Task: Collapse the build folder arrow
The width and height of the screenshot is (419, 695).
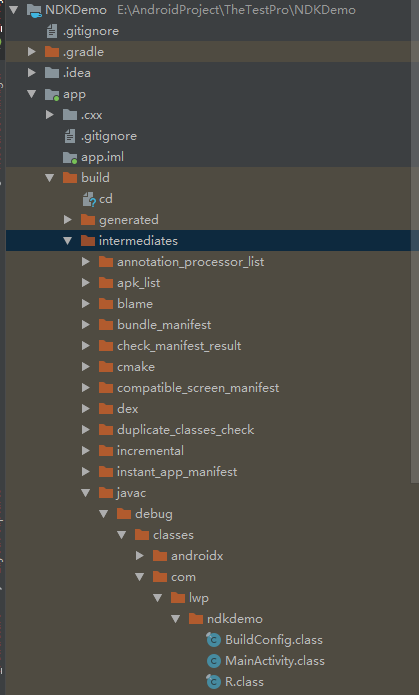Action: (x=50, y=178)
